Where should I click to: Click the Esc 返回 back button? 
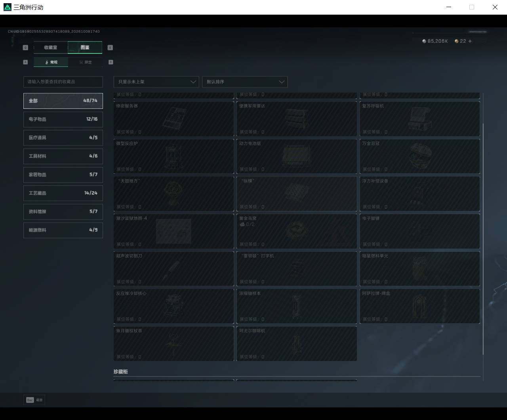coord(34,400)
